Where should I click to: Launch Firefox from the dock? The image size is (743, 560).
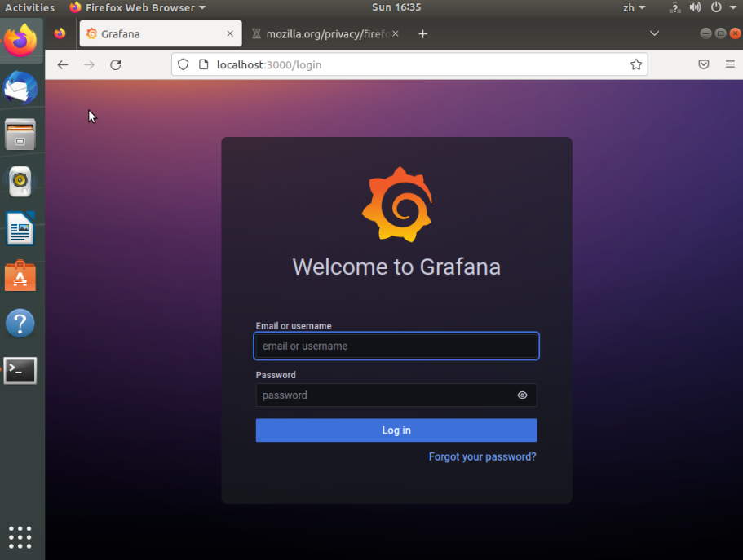click(20, 40)
